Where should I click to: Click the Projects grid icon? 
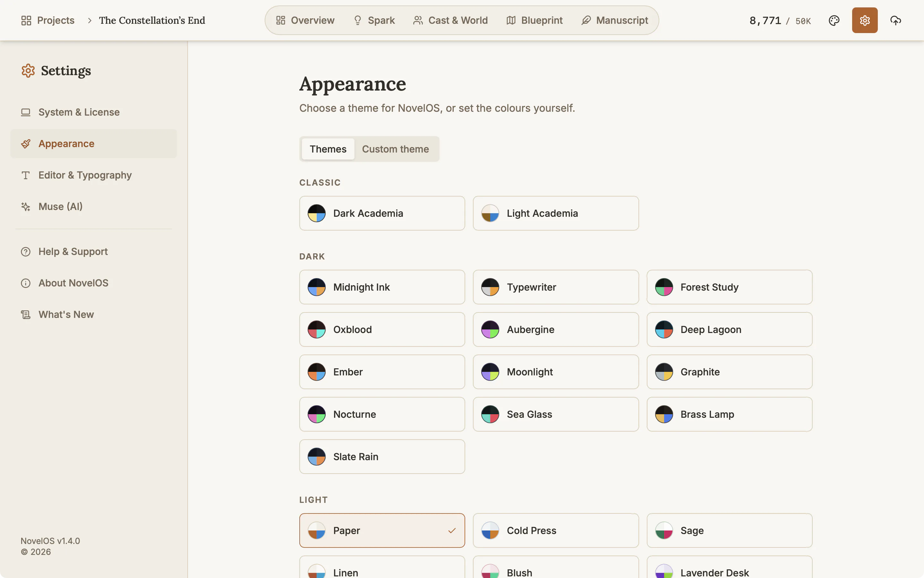click(26, 20)
